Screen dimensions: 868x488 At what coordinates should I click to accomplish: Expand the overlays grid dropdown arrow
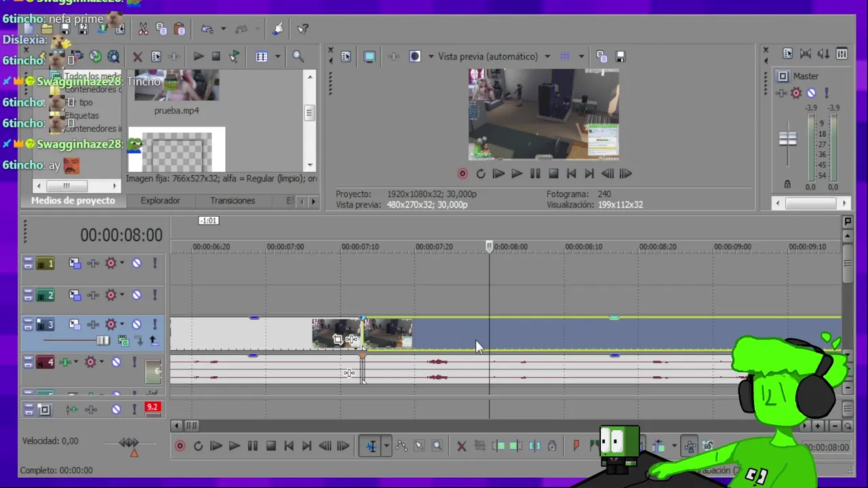click(581, 57)
